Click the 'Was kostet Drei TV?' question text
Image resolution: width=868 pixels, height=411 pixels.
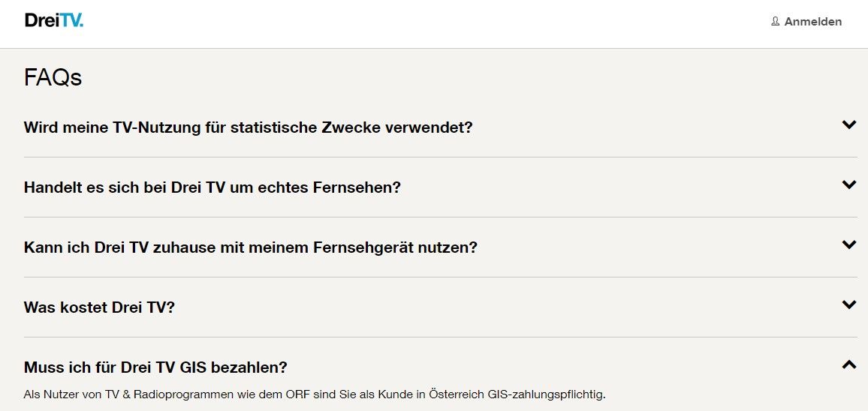[99, 307]
